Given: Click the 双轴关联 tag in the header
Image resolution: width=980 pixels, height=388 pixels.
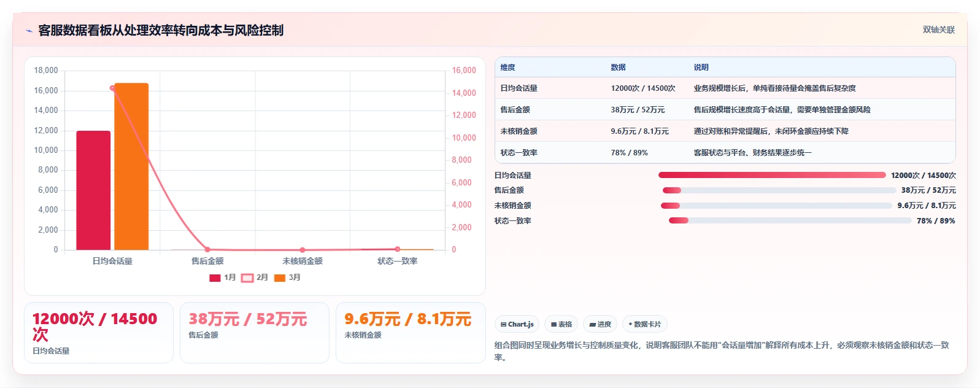Looking at the screenshot, I should 938,29.
